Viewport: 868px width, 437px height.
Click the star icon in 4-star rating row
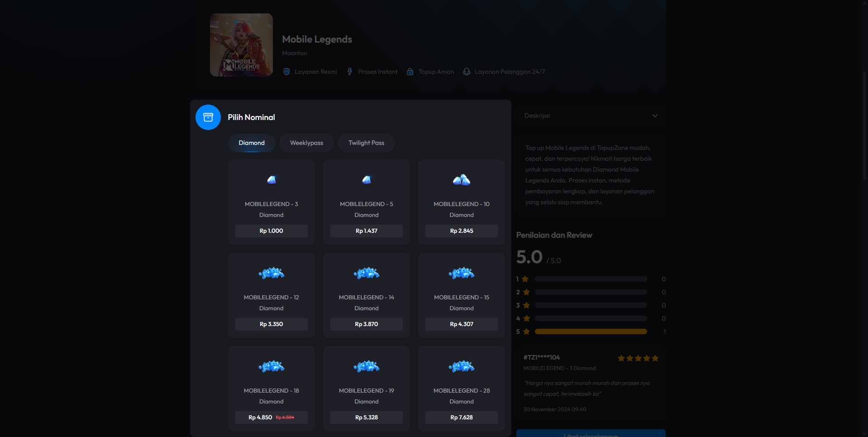[x=526, y=318]
